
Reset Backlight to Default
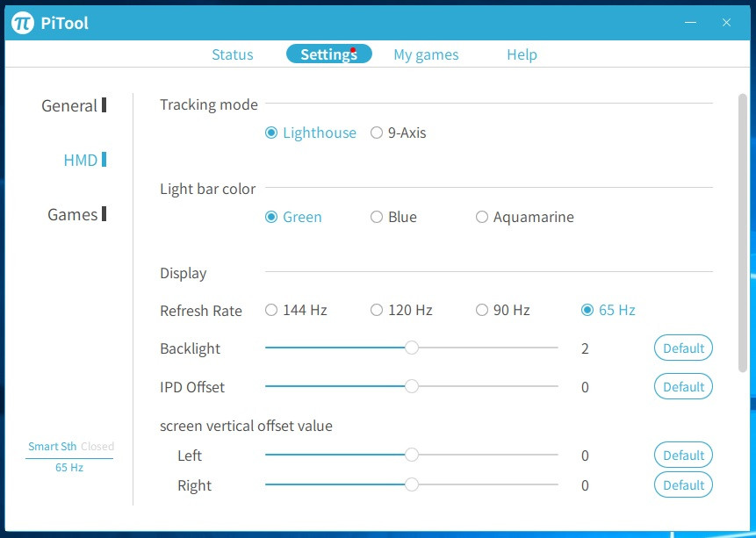click(683, 348)
